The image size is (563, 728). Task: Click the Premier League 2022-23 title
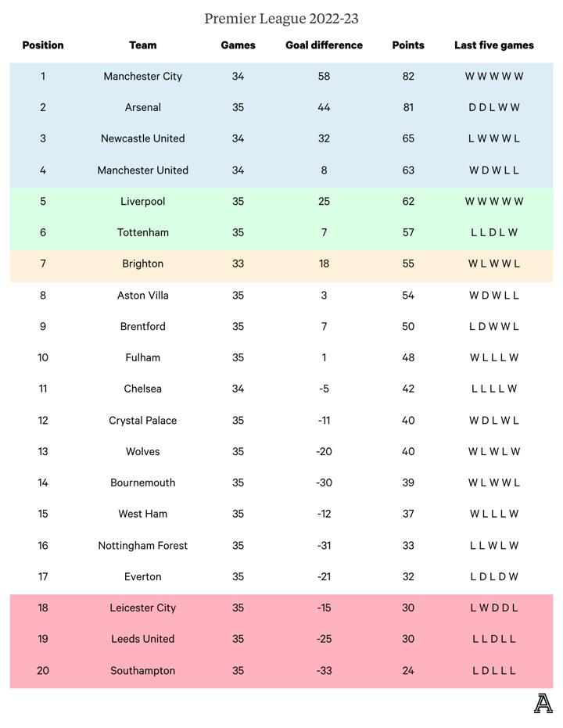coord(281,18)
